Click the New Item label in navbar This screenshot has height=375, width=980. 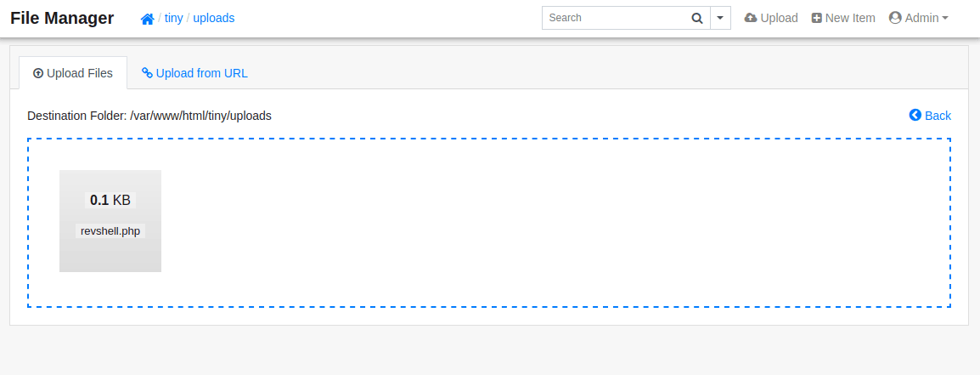[850, 18]
